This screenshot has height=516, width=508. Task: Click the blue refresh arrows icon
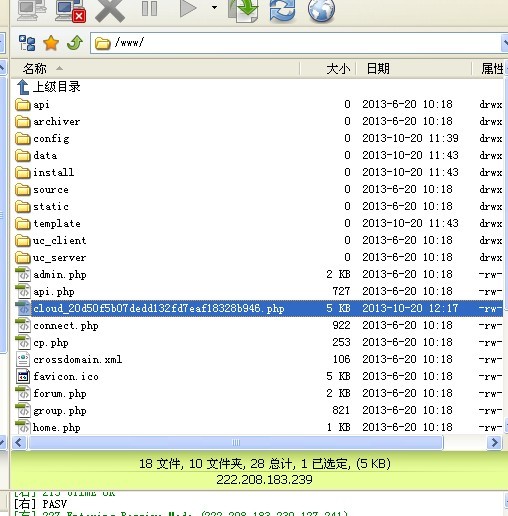pyautogui.click(x=282, y=11)
